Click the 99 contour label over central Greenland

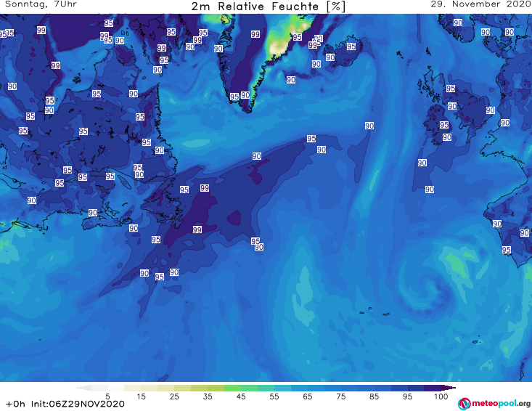click(x=255, y=34)
